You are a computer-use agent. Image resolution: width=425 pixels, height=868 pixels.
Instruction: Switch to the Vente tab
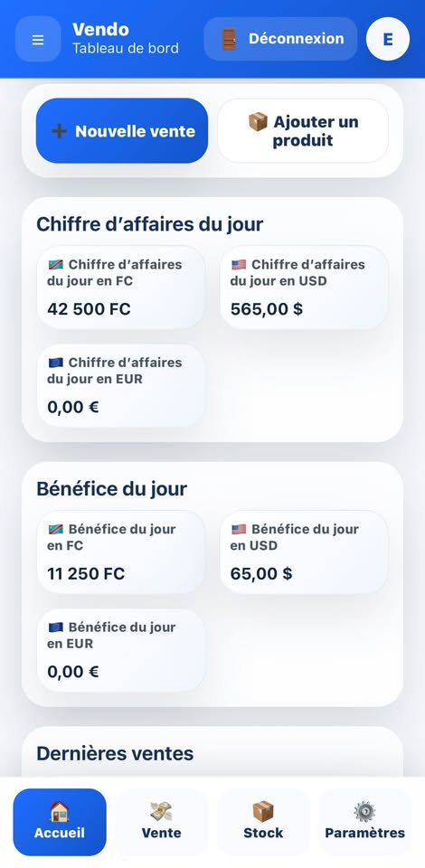coord(161,822)
